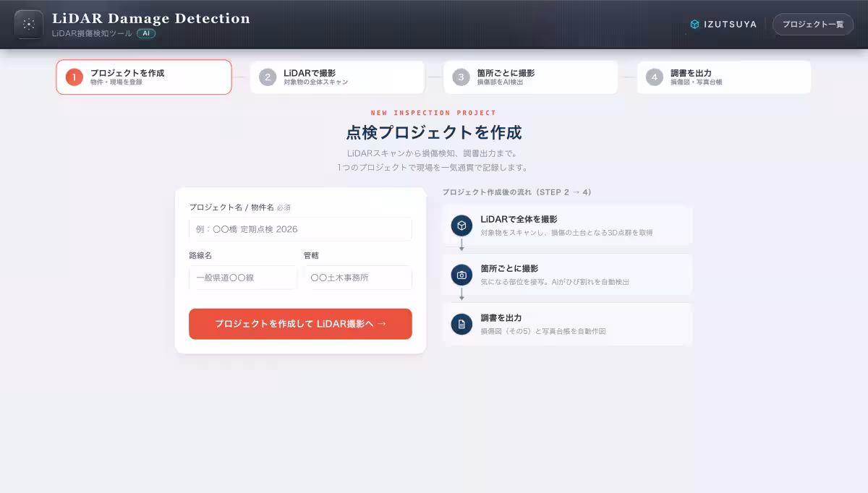Click プロジェクトを作成して LiDAR撮影へ button
Viewport: 868px width, 493px height.
300,324
